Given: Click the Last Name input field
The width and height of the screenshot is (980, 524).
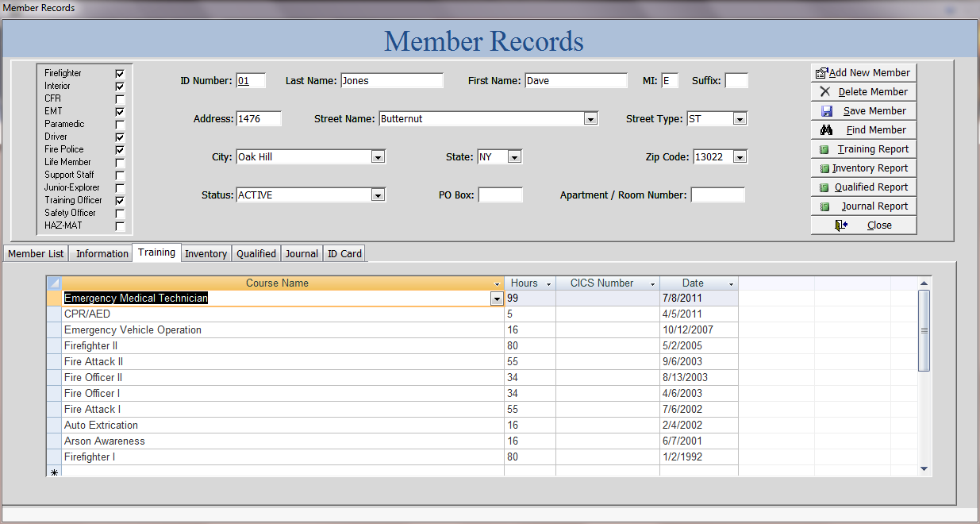Looking at the screenshot, I should coord(391,81).
